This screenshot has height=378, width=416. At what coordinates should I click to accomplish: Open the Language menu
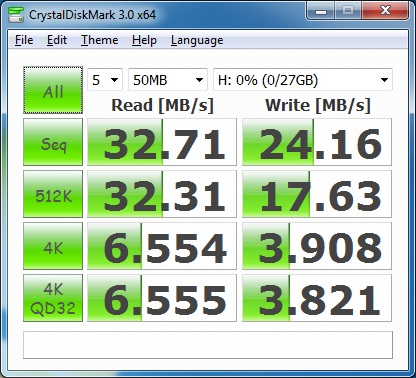pos(197,40)
